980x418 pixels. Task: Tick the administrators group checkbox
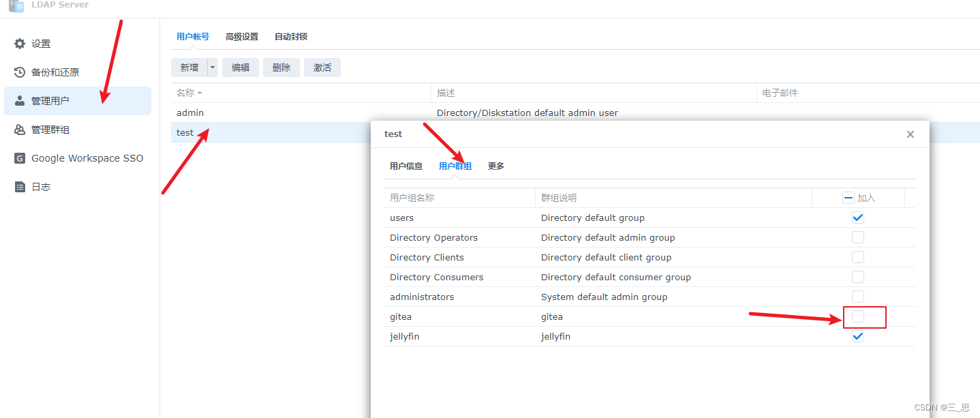tap(858, 297)
